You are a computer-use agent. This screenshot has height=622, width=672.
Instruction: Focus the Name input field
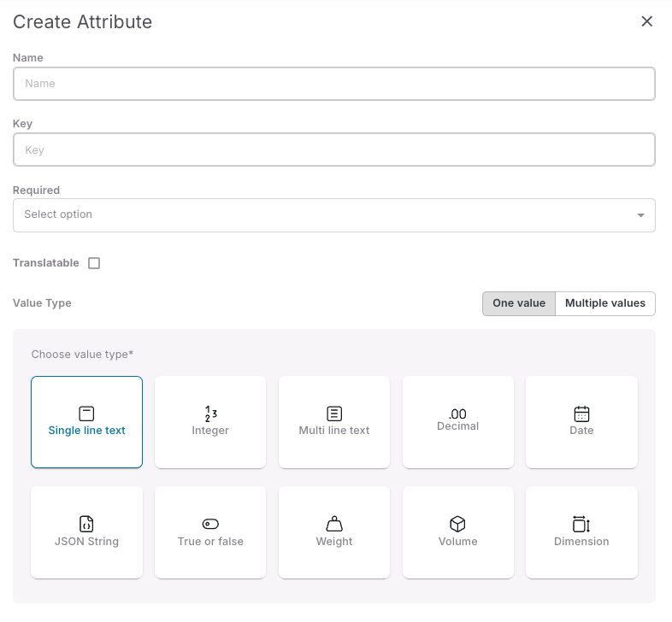pos(333,84)
